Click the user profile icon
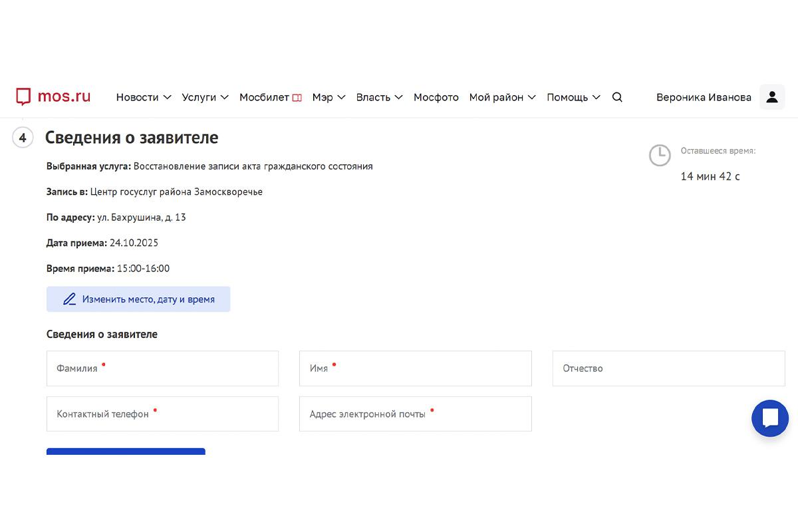 772,96
